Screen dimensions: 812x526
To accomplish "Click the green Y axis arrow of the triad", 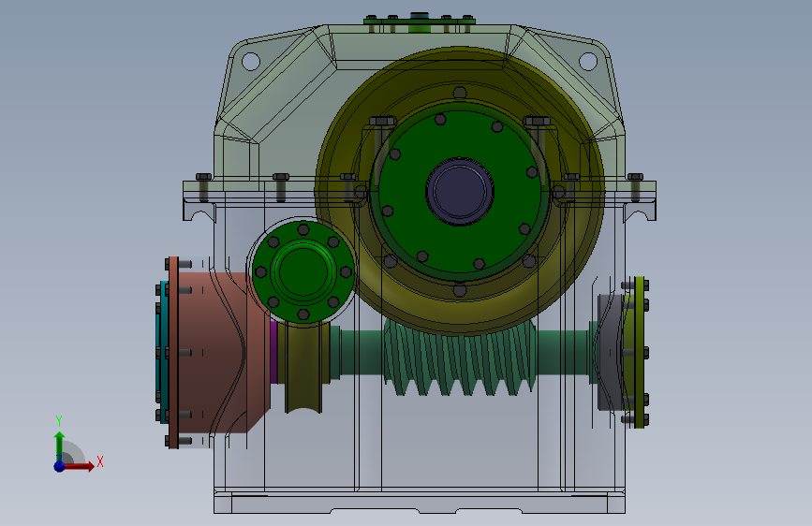I will coord(60,446).
